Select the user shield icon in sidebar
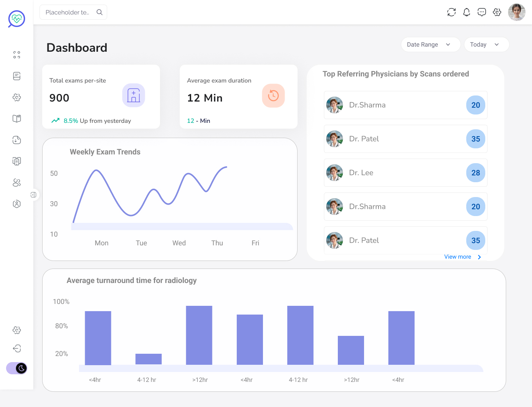Image resolution: width=532 pixels, height=407 pixels. click(17, 204)
